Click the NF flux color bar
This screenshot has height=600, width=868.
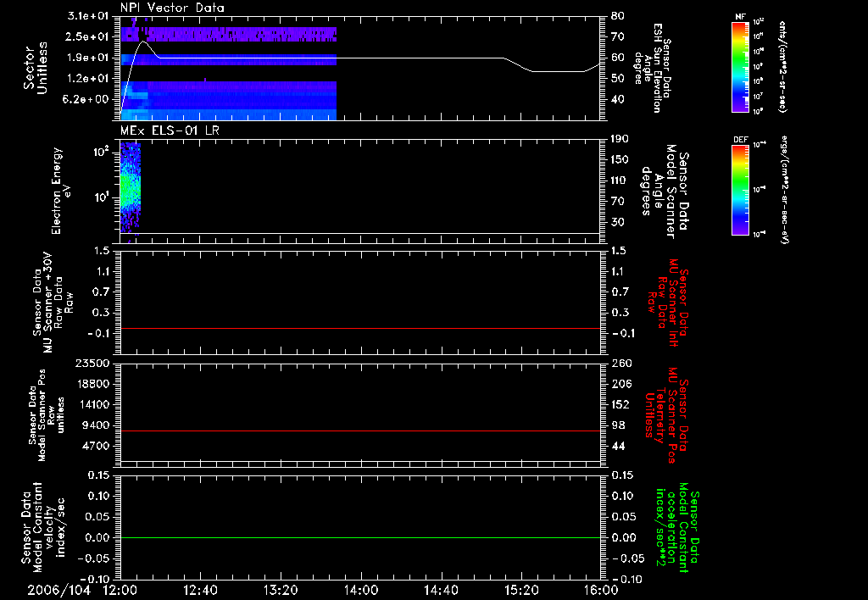click(x=741, y=66)
